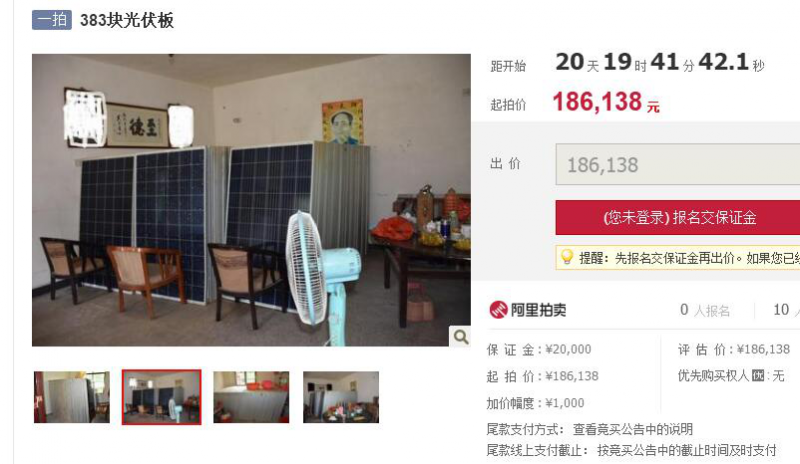The image size is (800, 464).
Task: Click the 优 priority buyer badge icon
Action: tap(758, 376)
